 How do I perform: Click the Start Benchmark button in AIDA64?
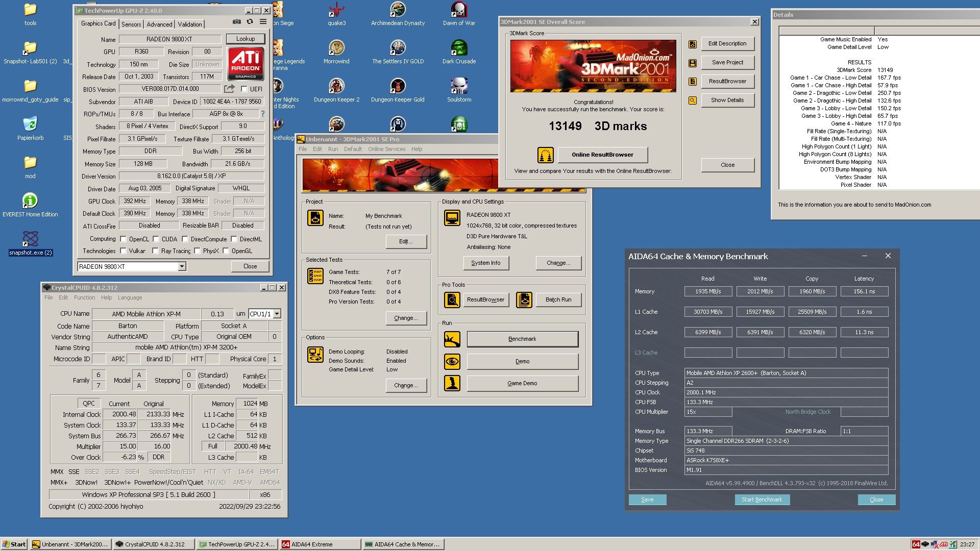[762, 499]
